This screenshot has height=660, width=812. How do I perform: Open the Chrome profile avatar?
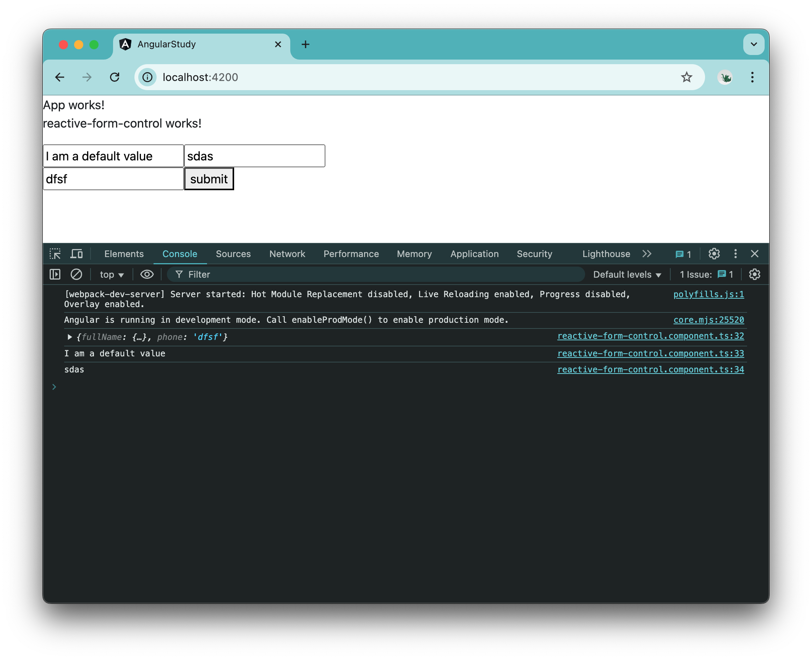[x=725, y=77]
